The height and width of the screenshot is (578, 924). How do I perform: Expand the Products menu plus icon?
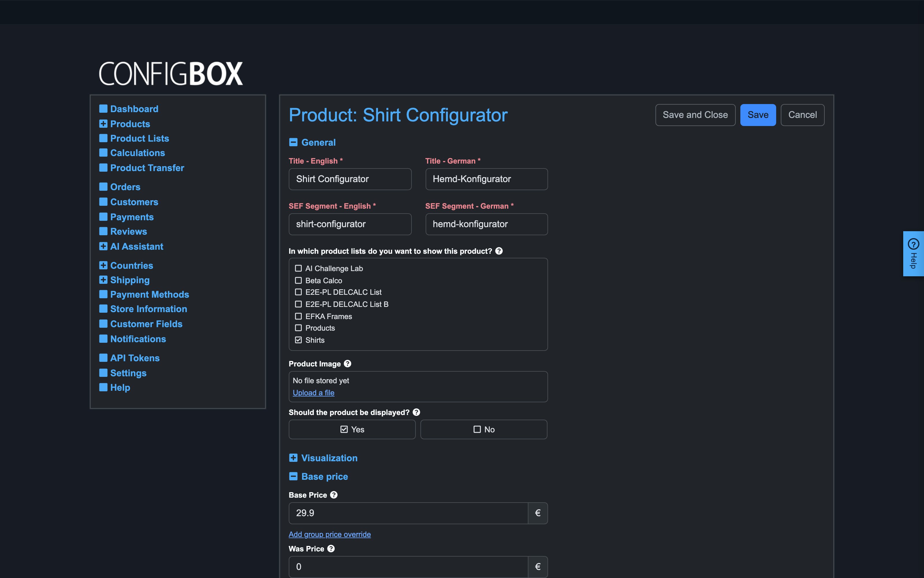point(103,123)
